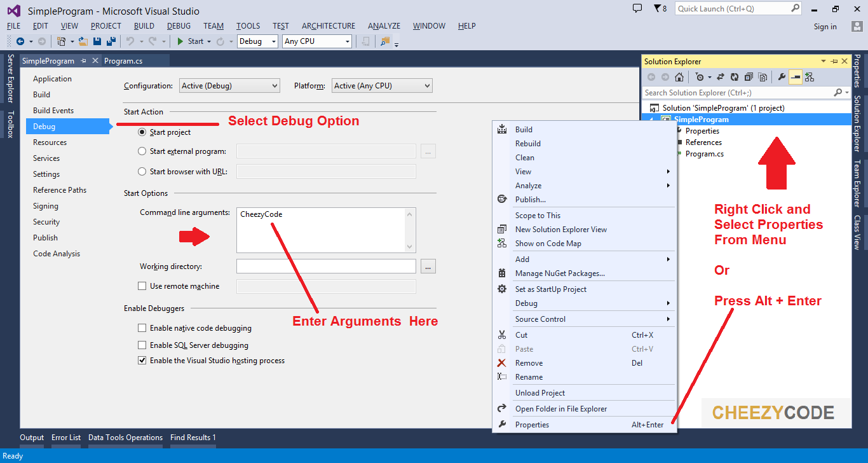Check the Use remote machine box
The image size is (868, 463).
[142, 286]
